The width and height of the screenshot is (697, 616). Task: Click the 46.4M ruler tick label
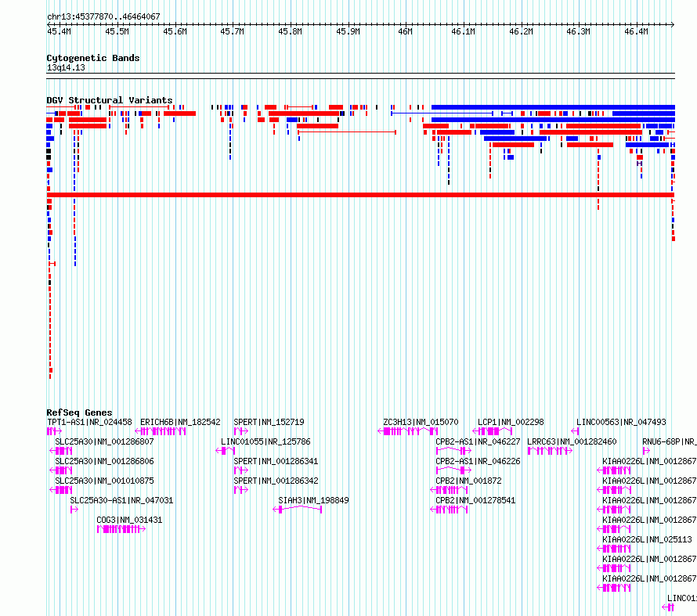click(636, 31)
